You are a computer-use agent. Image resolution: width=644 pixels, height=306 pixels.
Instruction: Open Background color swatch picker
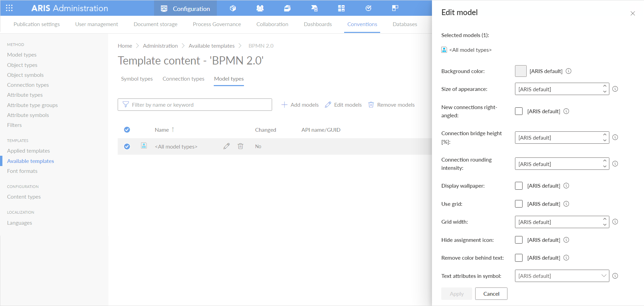pos(521,71)
